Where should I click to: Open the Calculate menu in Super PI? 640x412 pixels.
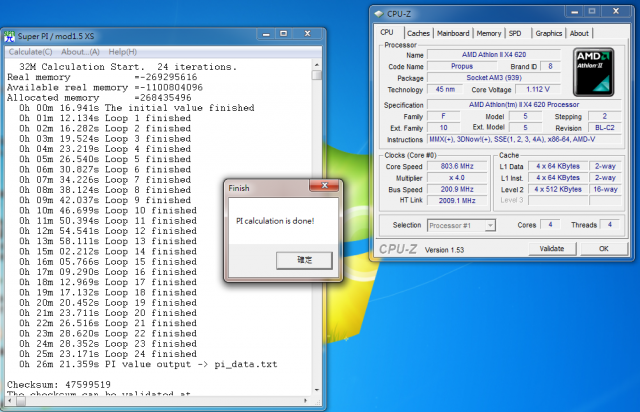[31, 52]
